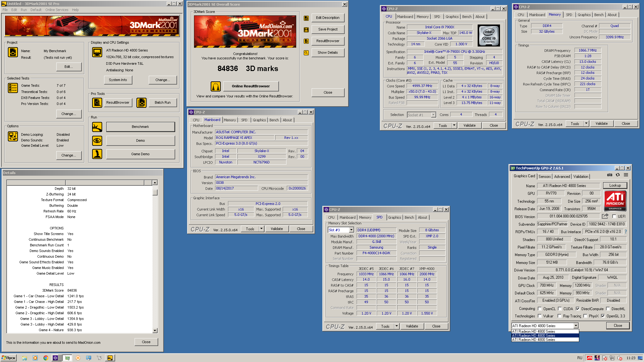Open the Online Services menu
644x362 pixels.
pyautogui.click(x=57, y=10)
